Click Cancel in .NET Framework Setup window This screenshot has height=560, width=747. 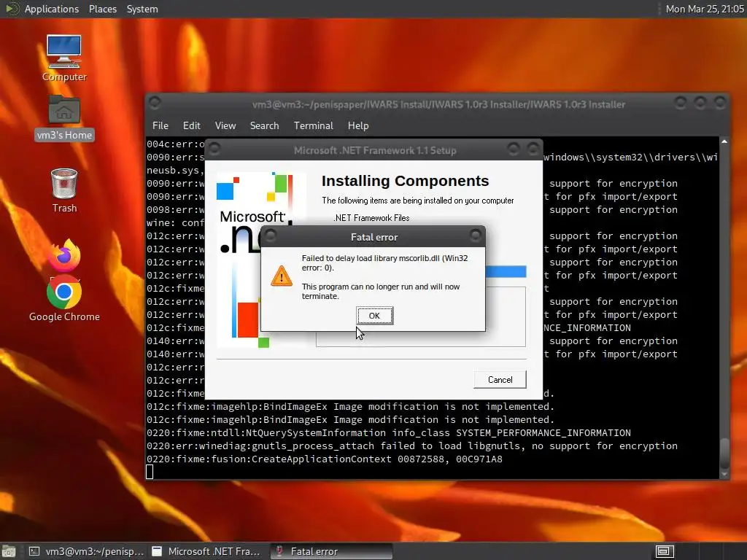point(500,379)
